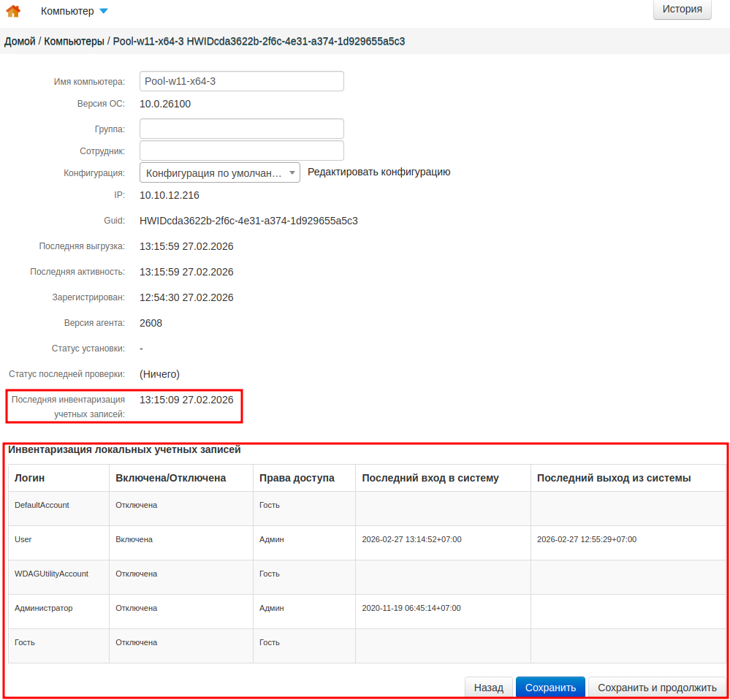
Task: Open the История page
Action: point(682,9)
